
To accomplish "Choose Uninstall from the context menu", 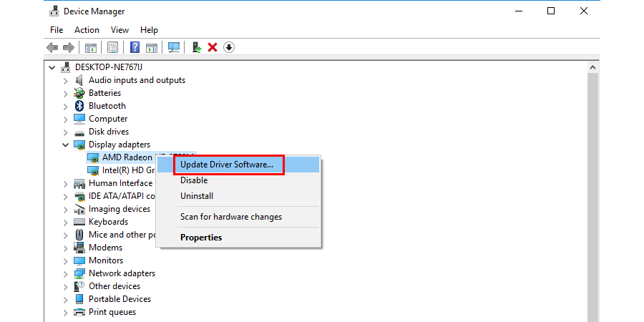I will coord(238,196).
